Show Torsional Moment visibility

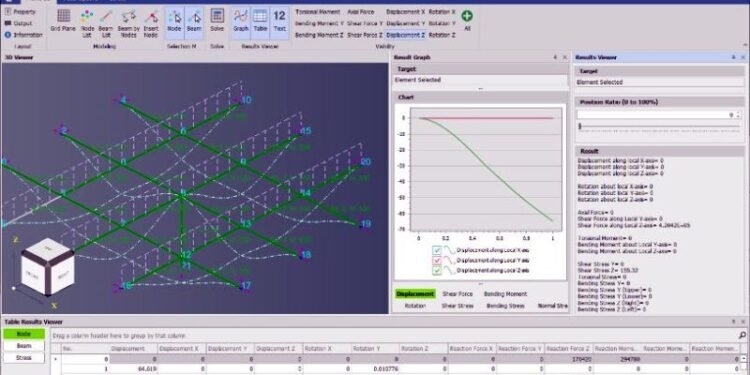318,11
